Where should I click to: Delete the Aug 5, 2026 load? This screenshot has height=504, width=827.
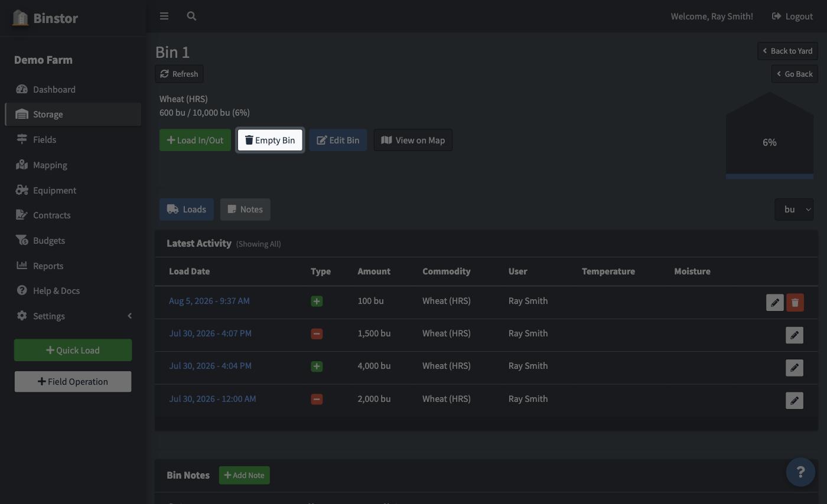[x=795, y=303]
